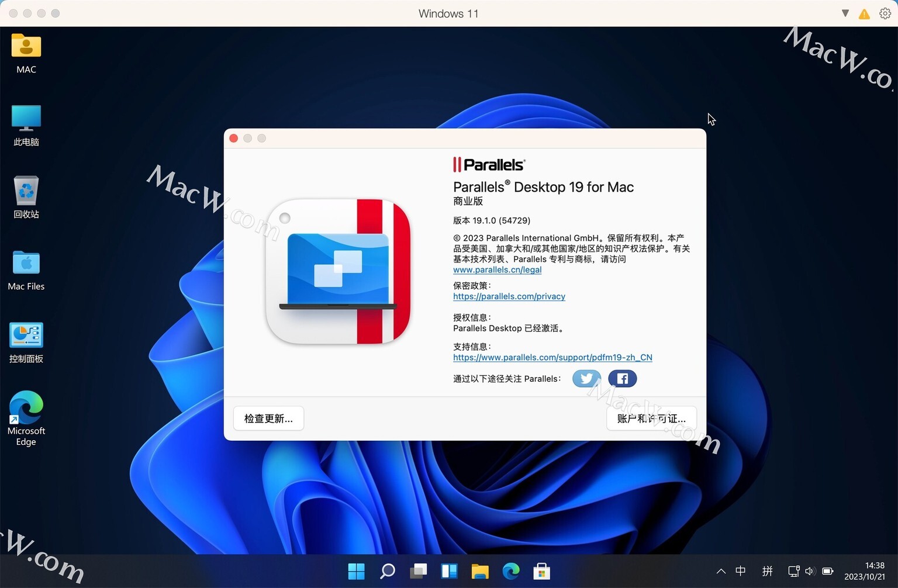Open taskbar Search

point(387,571)
